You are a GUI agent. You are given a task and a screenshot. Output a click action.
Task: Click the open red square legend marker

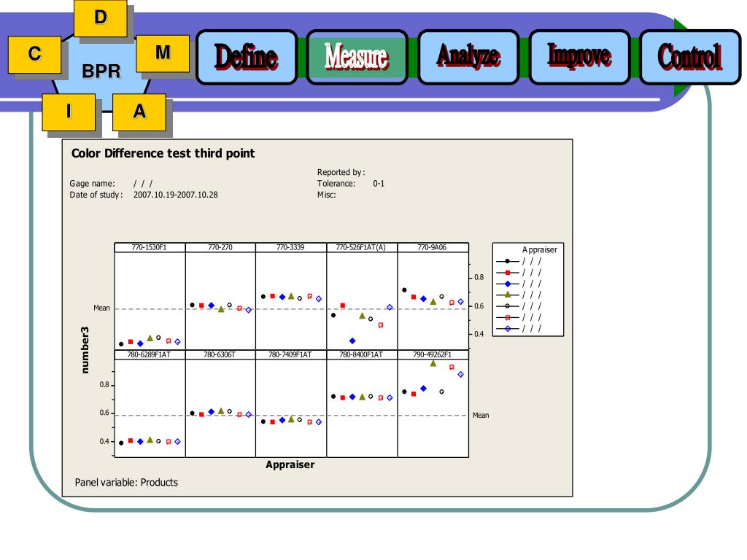[508, 317]
